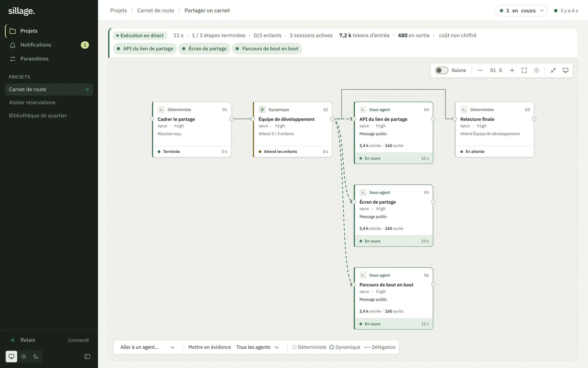Toggle the Déterministe legend checkbox
The width and height of the screenshot is (588, 368).
294,347
